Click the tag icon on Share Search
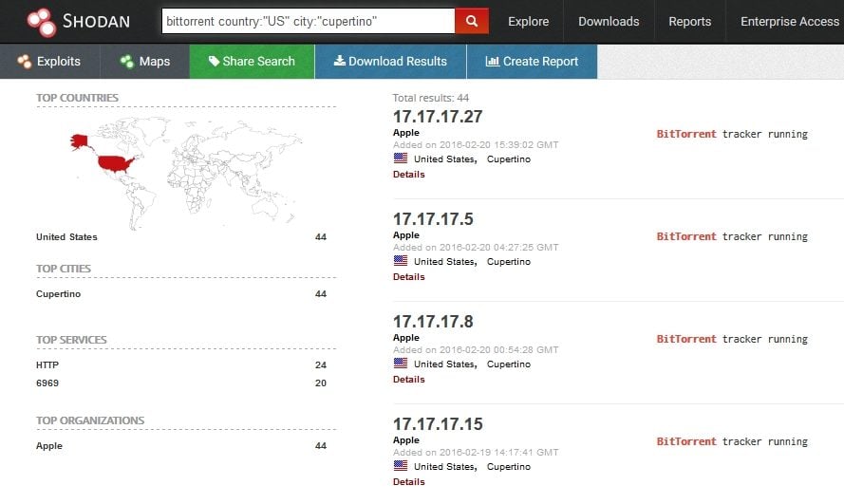The height and width of the screenshot is (504, 844). [x=214, y=61]
